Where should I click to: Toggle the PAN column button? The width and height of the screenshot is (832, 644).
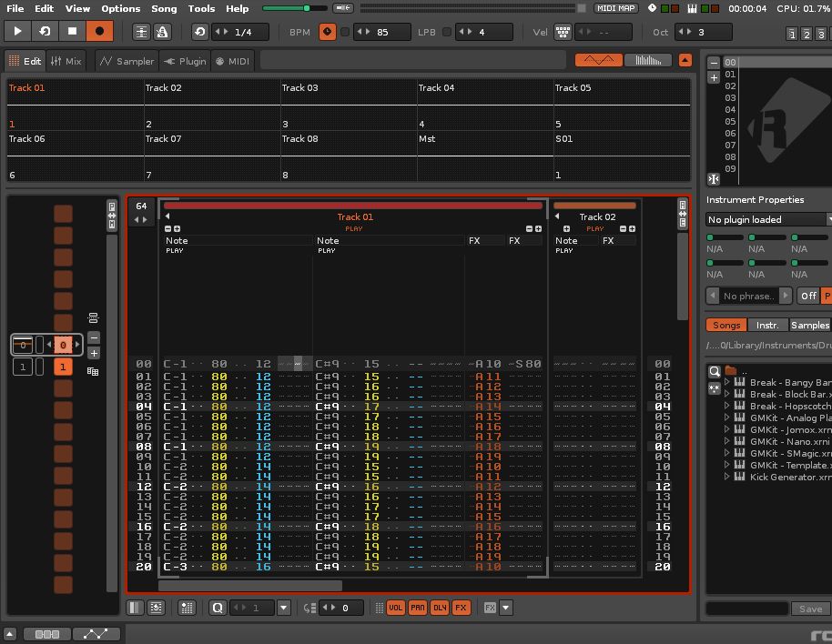point(418,608)
